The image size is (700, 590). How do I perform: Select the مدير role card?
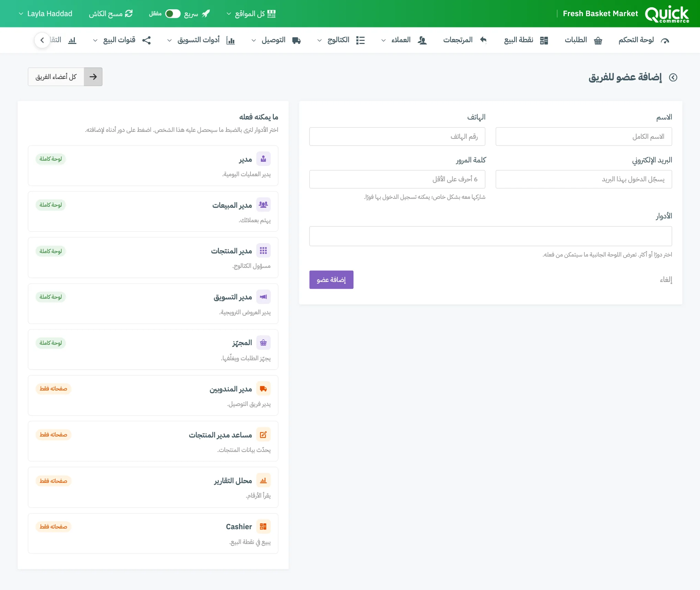click(153, 166)
